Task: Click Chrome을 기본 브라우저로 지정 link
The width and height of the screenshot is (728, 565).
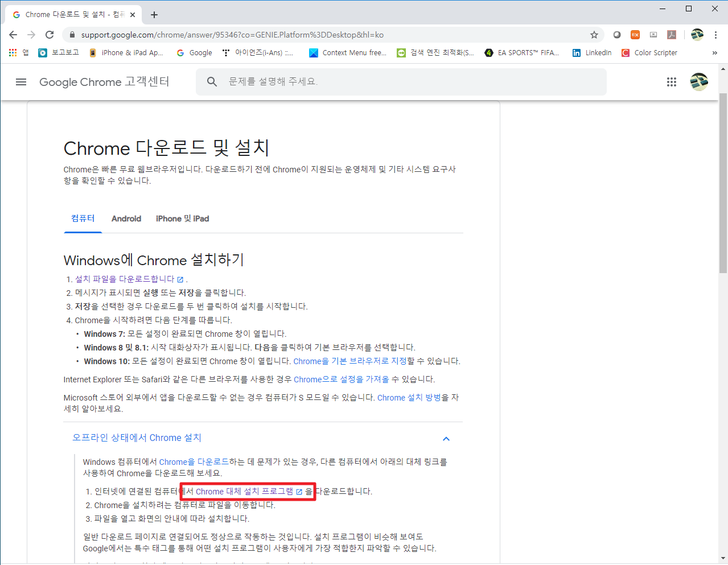Action: point(350,361)
